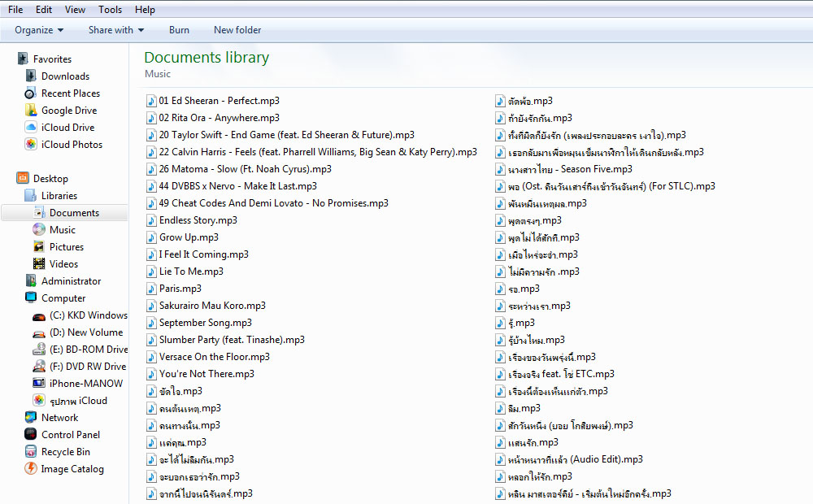Select the Documents library in sidebar

65,213
